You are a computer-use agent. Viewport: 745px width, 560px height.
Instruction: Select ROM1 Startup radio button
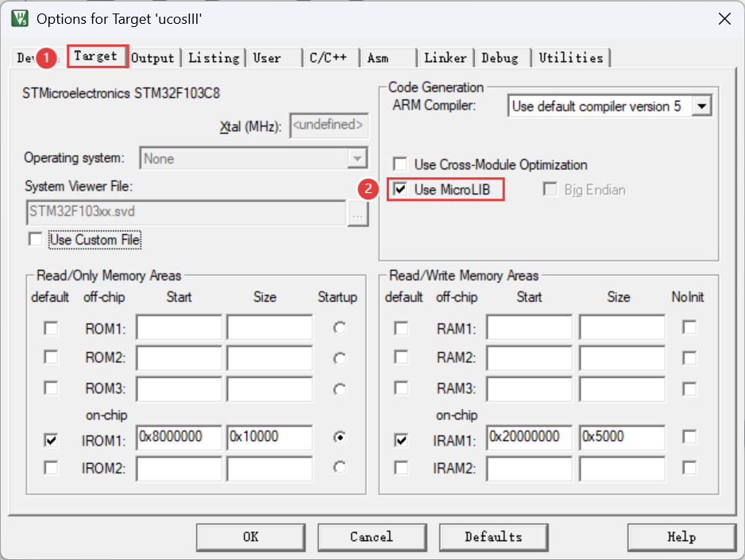point(340,328)
